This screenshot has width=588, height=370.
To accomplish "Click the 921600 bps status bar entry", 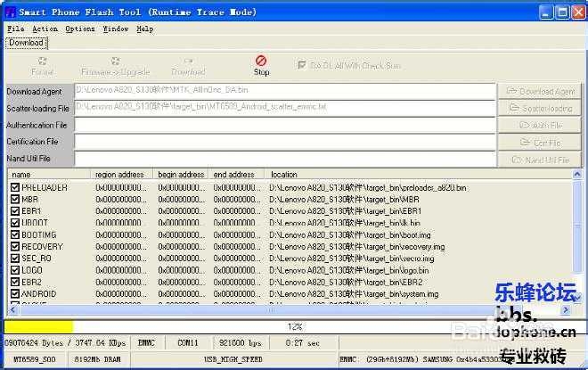I will 240,343.
